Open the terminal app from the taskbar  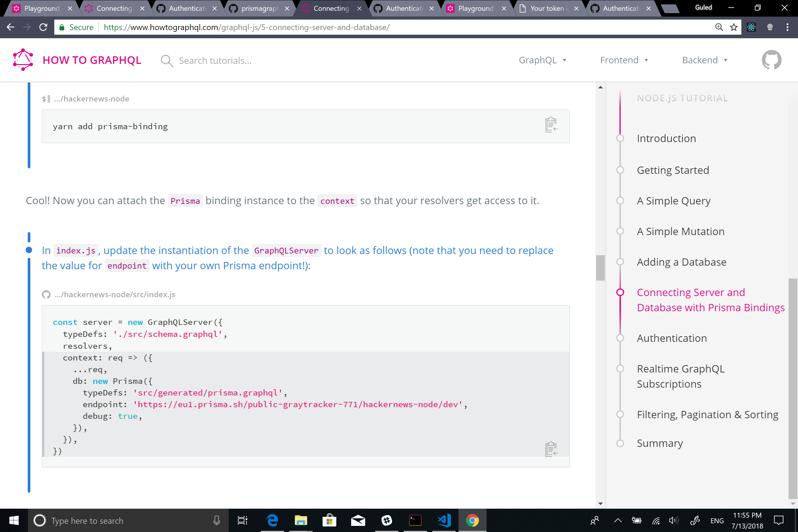(x=415, y=520)
